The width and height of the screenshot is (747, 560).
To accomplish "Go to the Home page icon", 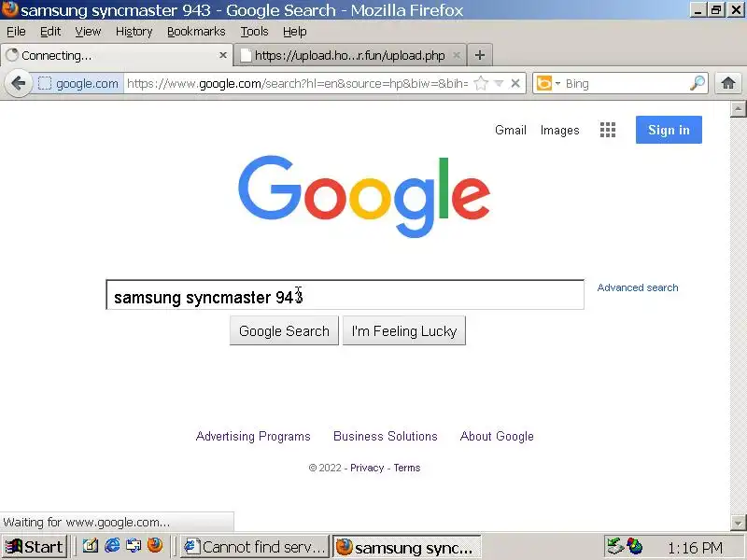I will [x=728, y=84].
